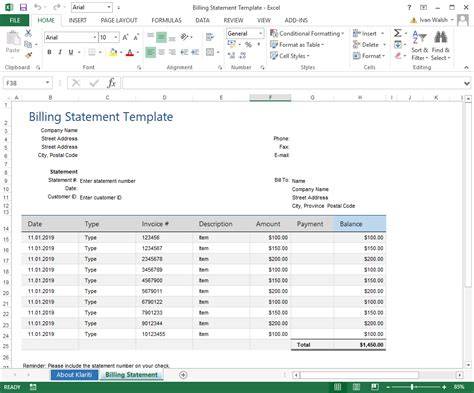Click the AutoSum sigma icon

(397, 33)
